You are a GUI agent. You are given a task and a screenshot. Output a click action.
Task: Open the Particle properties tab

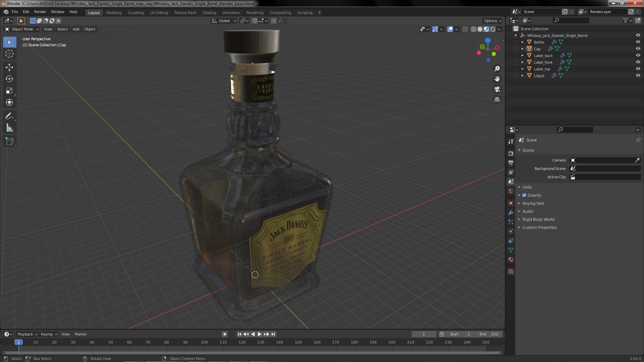coord(511,222)
